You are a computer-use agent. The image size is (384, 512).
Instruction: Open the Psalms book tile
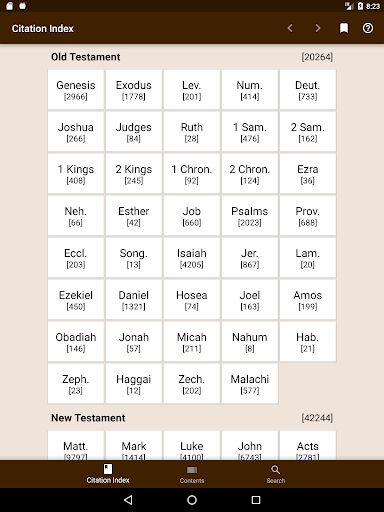click(x=250, y=216)
